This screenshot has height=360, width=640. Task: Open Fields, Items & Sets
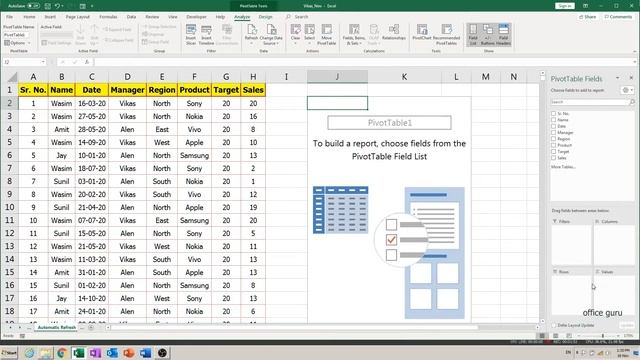click(354, 34)
